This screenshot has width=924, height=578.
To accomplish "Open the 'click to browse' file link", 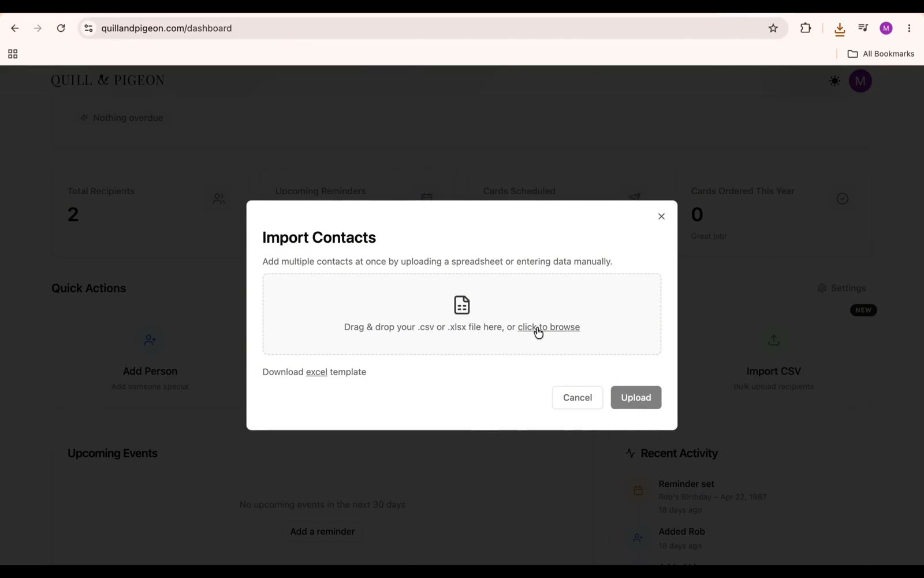I will coord(549,327).
